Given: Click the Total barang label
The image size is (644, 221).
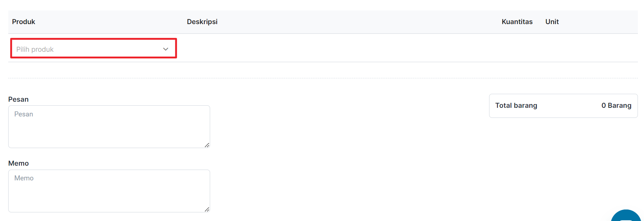Looking at the screenshot, I should (x=516, y=105).
